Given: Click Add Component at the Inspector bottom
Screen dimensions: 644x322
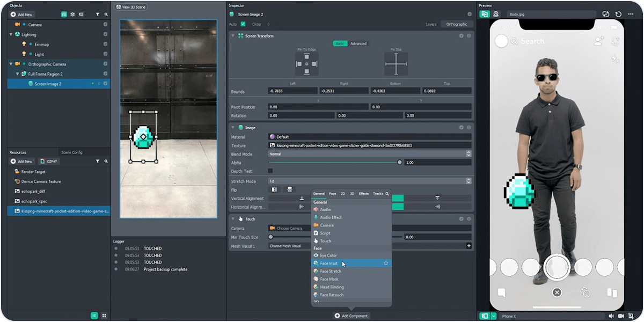Looking at the screenshot, I should click(352, 316).
